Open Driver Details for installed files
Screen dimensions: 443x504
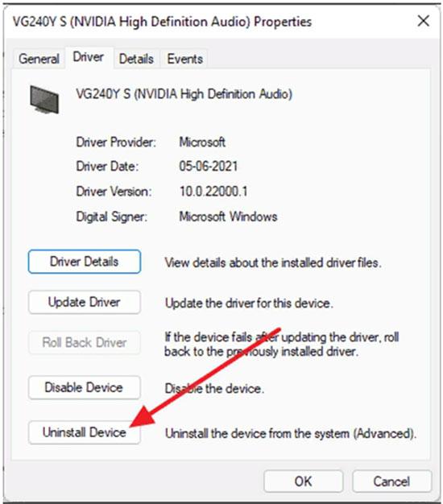[x=85, y=262]
